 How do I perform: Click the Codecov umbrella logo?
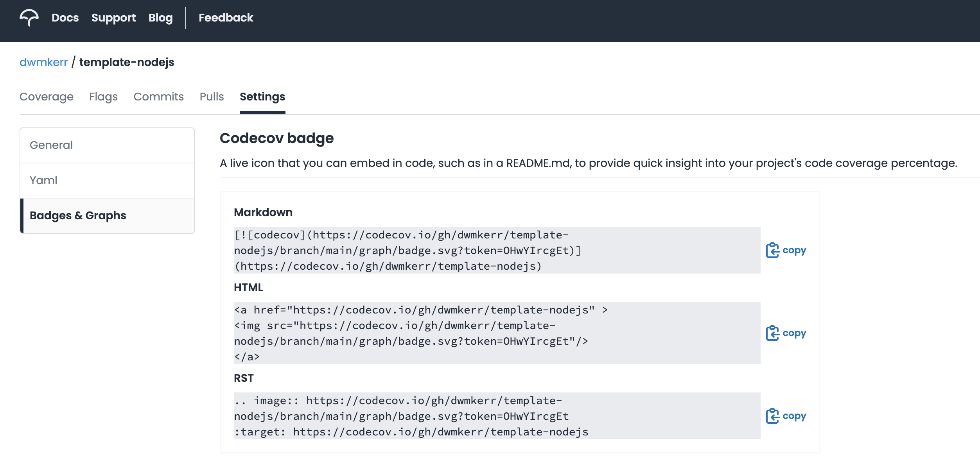(29, 18)
